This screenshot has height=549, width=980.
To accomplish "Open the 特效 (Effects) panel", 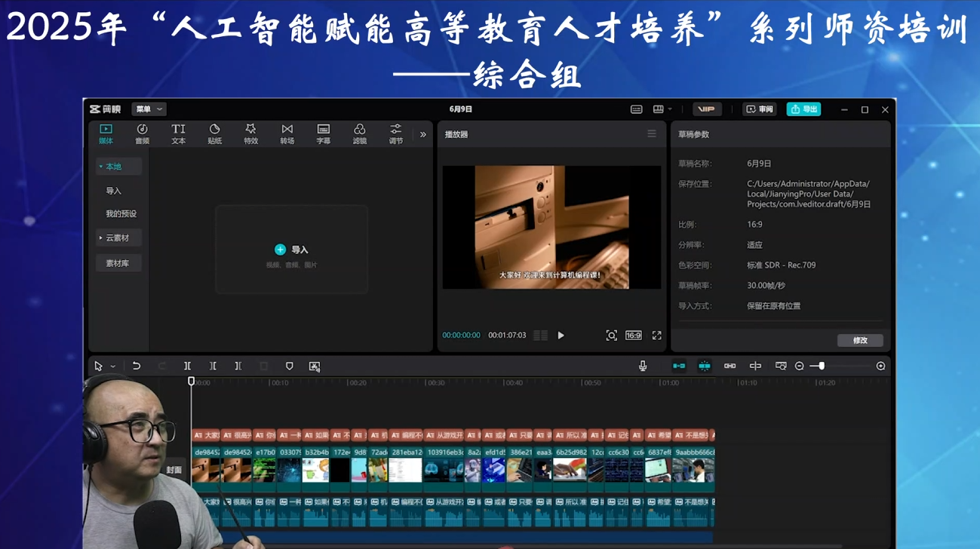I will click(x=250, y=133).
